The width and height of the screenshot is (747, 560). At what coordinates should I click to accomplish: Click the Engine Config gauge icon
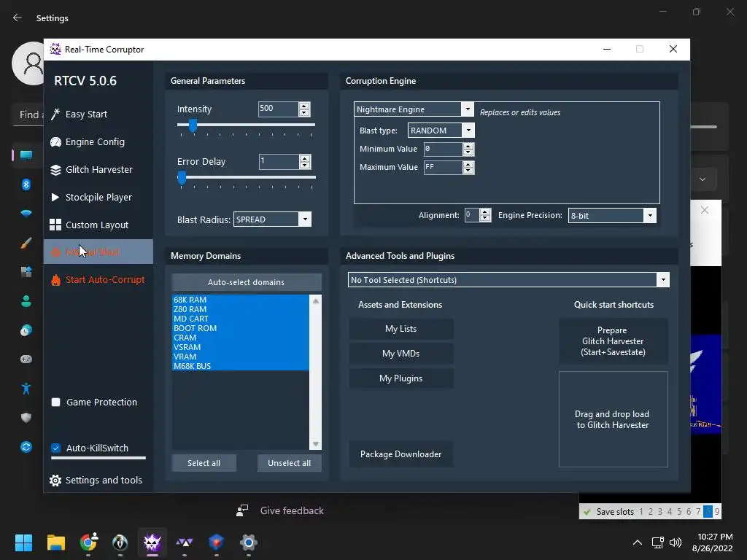[x=55, y=142]
